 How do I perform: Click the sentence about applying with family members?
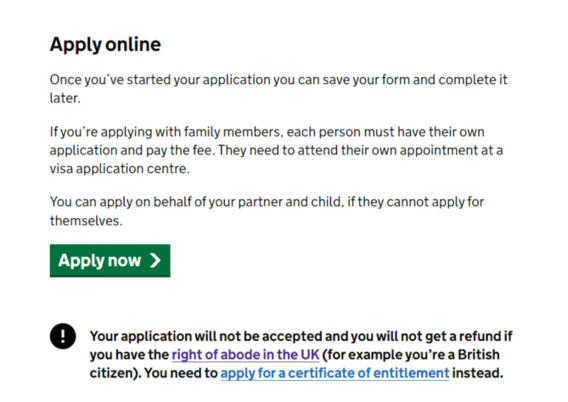(267, 141)
